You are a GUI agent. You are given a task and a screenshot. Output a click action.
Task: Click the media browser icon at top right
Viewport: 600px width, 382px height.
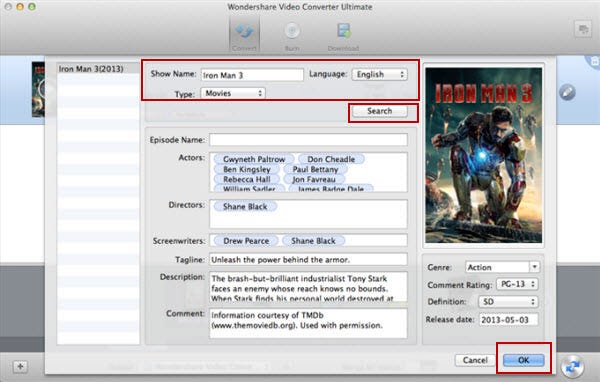pyautogui.click(x=583, y=29)
